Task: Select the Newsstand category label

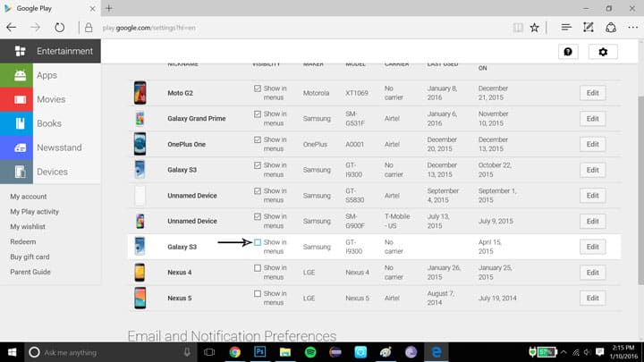Action: tap(59, 147)
